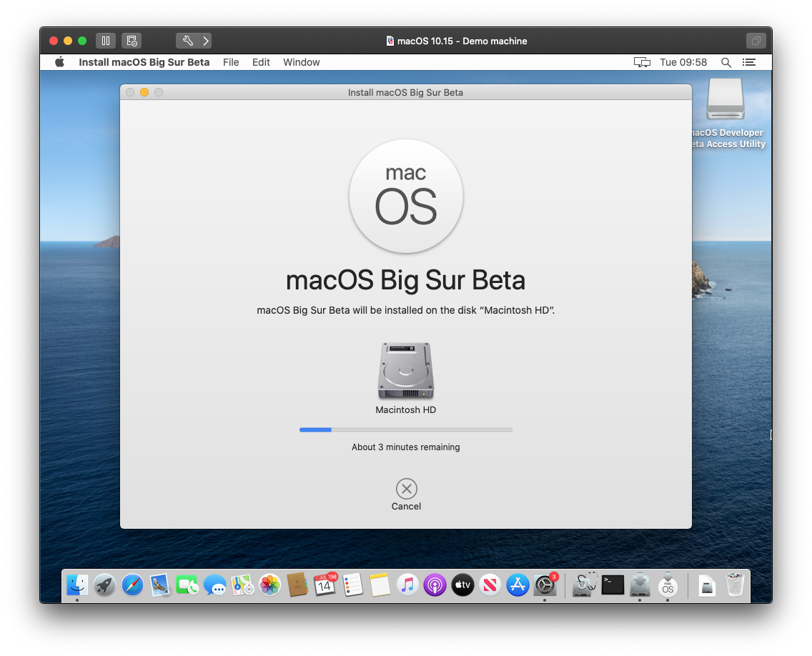The width and height of the screenshot is (812, 656).
Task: Open Photos from the Dock
Action: point(269,585)
